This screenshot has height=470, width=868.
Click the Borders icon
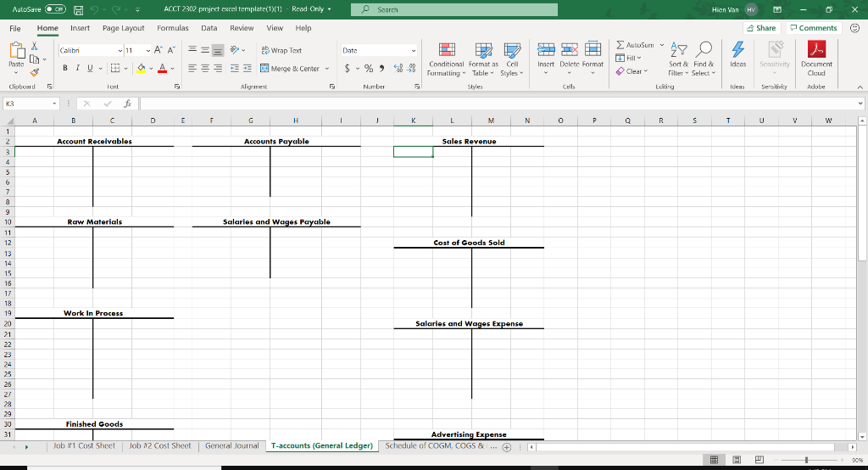pyautogui.click(x=115, y=68)
